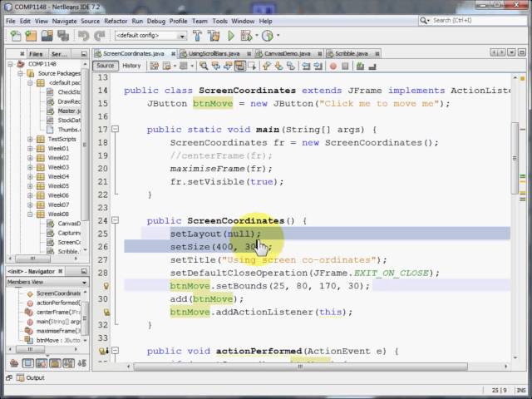Screen dimensions: 532x399
Task: Click the red Start Macro Recording icon
Action: point(333,66)
